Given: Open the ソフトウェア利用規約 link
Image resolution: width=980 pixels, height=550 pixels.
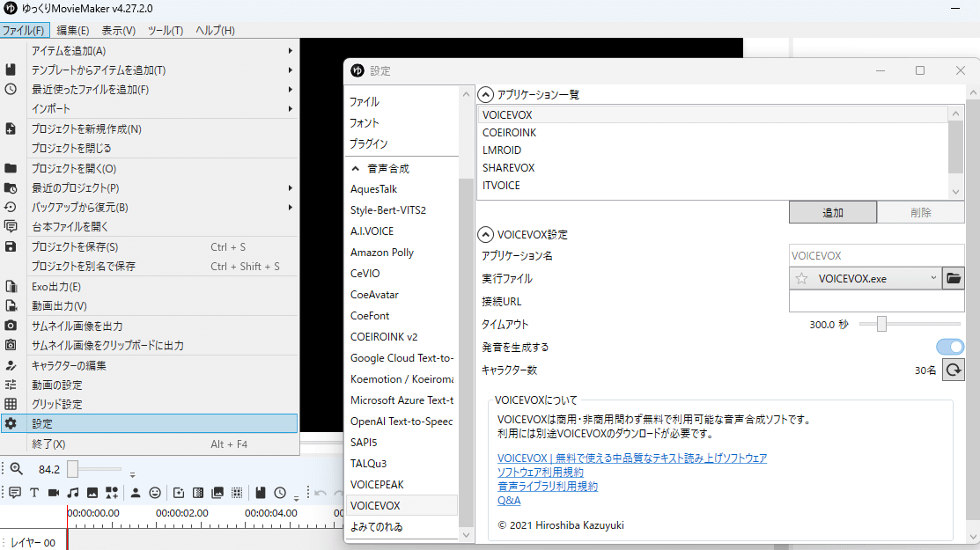Looking at the screenshot, I should pyautogui.click(x=541, y=473).
